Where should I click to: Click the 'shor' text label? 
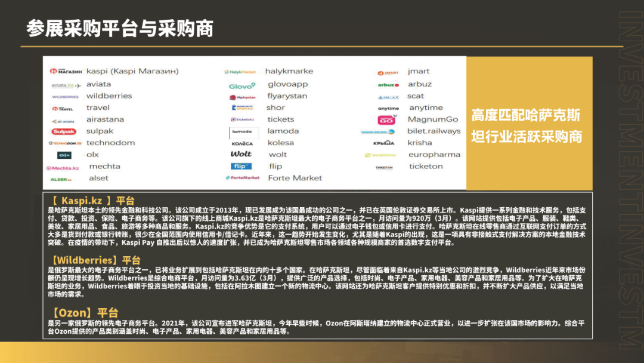pos(275,107)
